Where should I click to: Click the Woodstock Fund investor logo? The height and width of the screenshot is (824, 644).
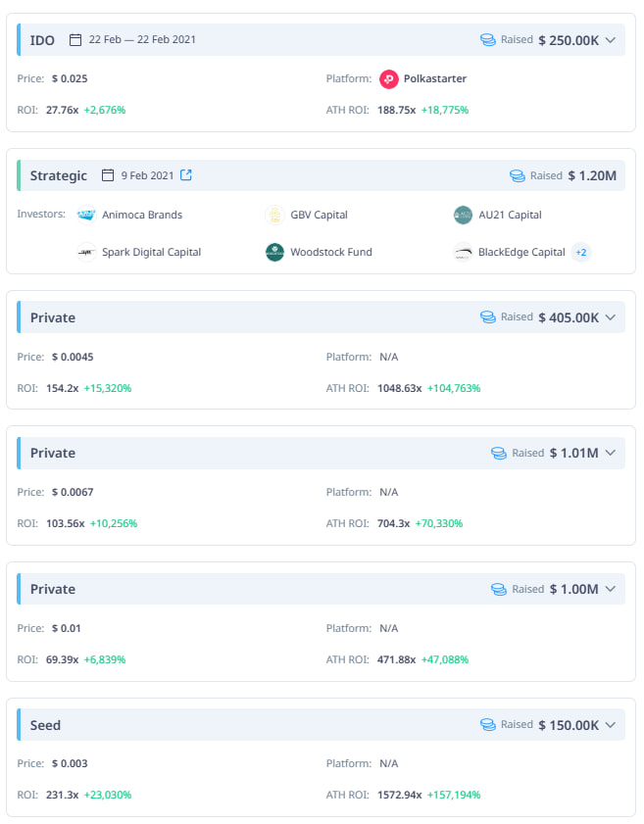click(x=275, y=252)
